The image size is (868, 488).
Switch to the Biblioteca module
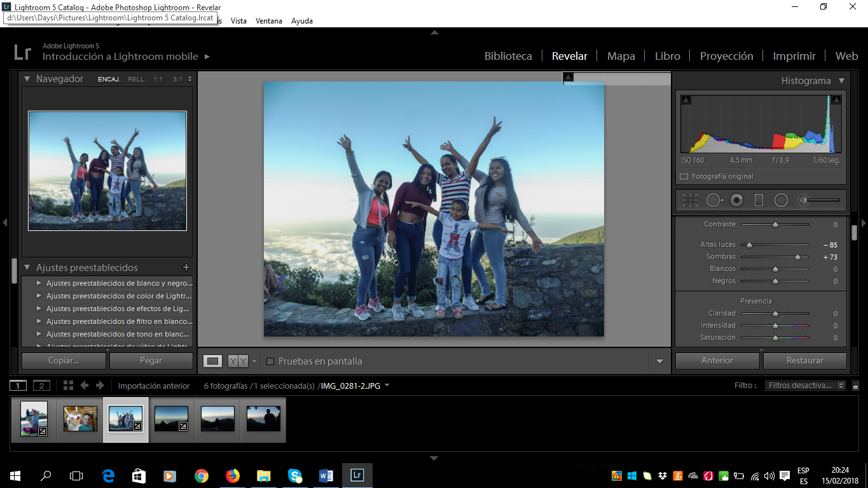pos(508,56)
